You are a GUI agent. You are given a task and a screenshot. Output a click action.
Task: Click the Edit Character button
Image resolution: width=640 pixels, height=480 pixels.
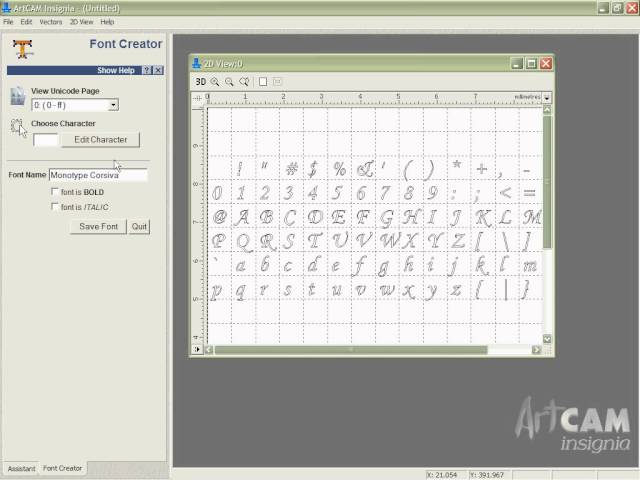(100, 140)
